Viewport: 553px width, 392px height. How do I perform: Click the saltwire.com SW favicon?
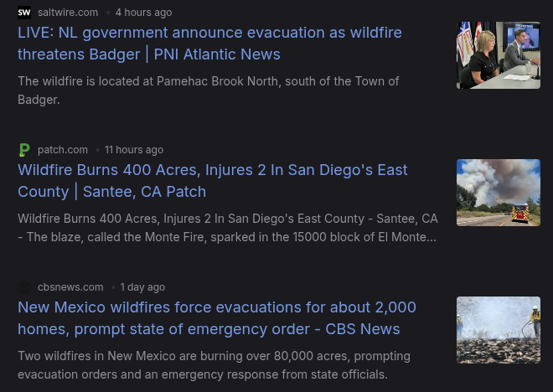tap(24, 13)
